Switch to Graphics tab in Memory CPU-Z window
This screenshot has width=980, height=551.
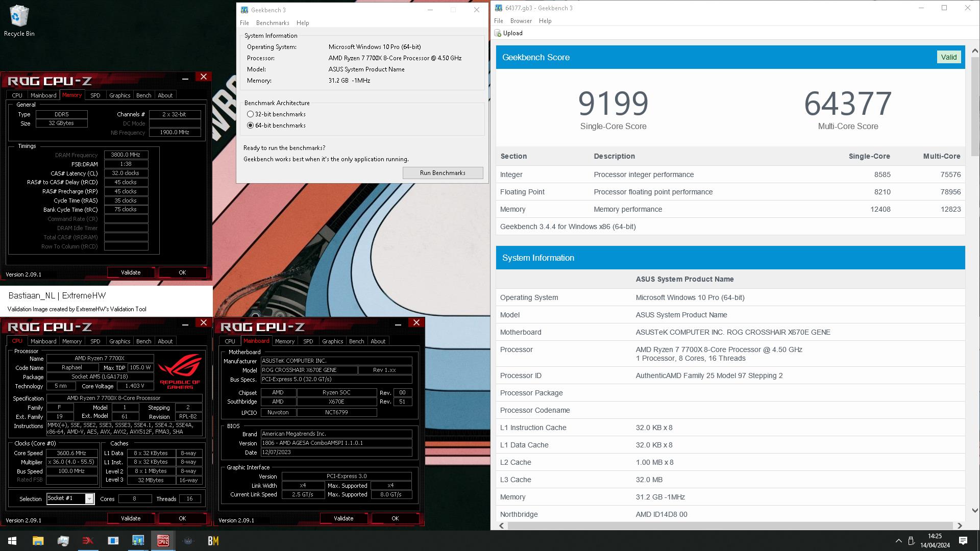(x=120, y=95)
